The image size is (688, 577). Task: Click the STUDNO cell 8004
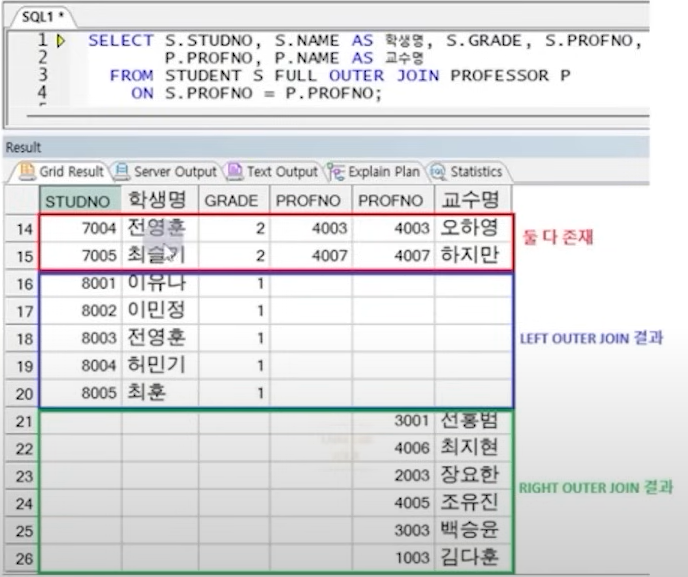(80, 365)
